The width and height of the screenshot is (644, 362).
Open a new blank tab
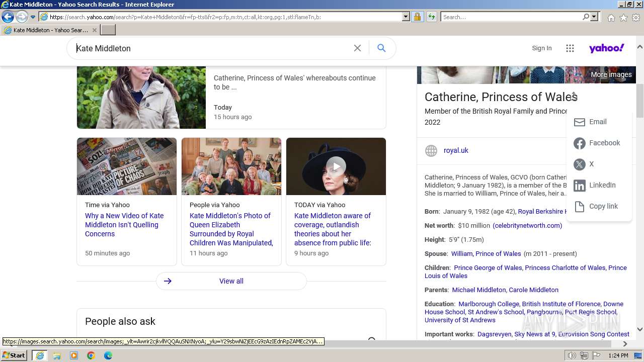point(108,30)
